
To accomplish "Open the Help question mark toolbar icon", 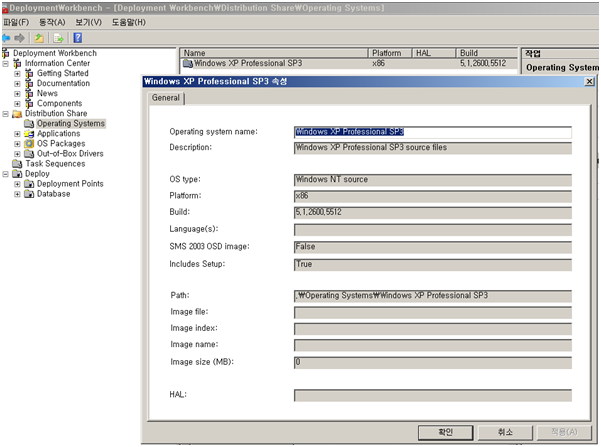I will [77, 38].
